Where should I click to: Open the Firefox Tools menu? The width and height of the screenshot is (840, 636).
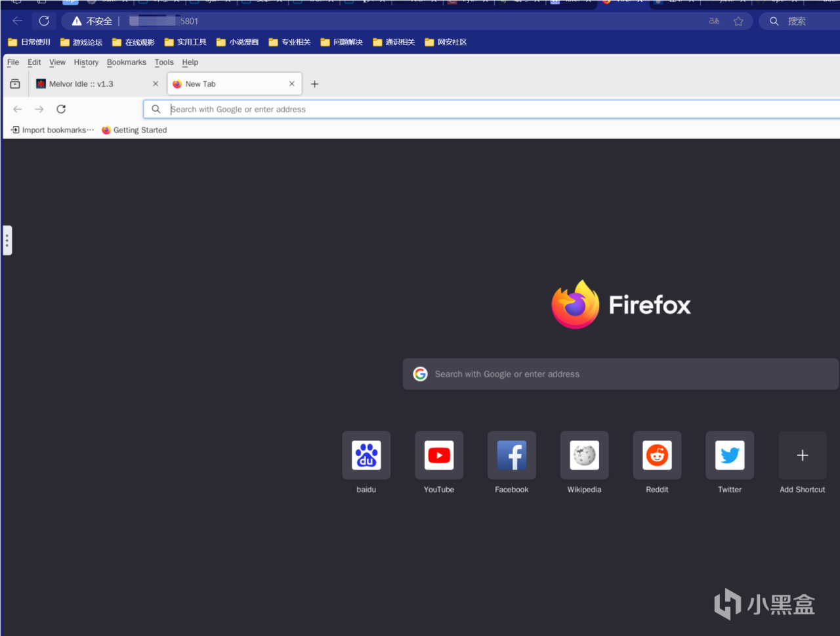[x=164, y=62]
